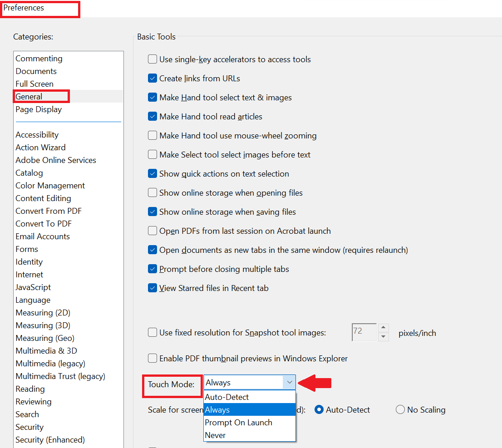
Task: Enable single-key accelerators to access tools
Action: coord(153,59)
